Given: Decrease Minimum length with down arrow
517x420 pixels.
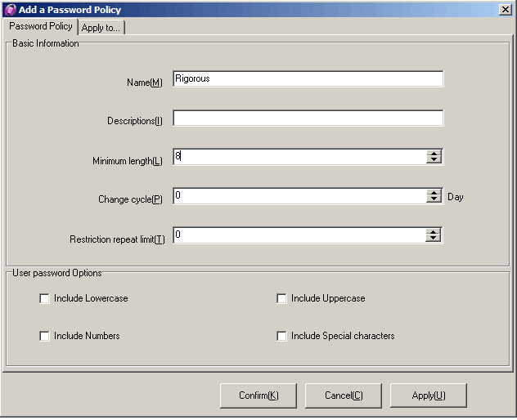Looking at the screenshot, I should pyautogui.click(x=434, y=160).
